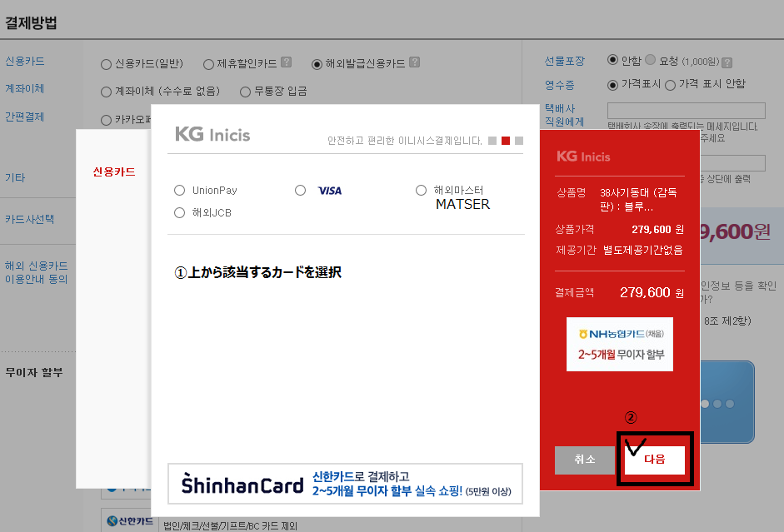The width and height of the screenshot is (784, 532).
Task: Choose 안함 for gift wrapping
Action: 612,60
